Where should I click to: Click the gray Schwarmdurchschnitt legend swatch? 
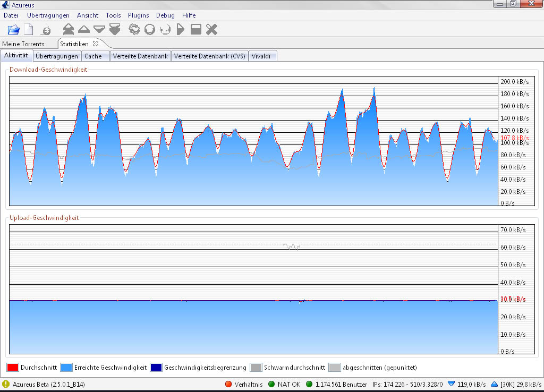[256, 368]
